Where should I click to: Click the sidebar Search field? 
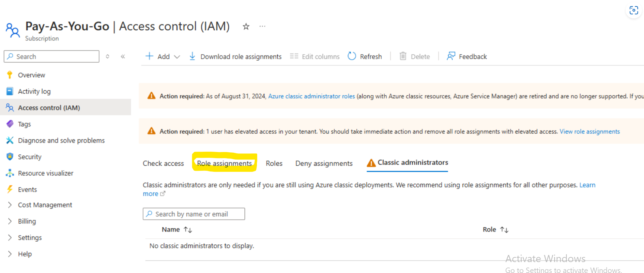click(x=51, y=56)
